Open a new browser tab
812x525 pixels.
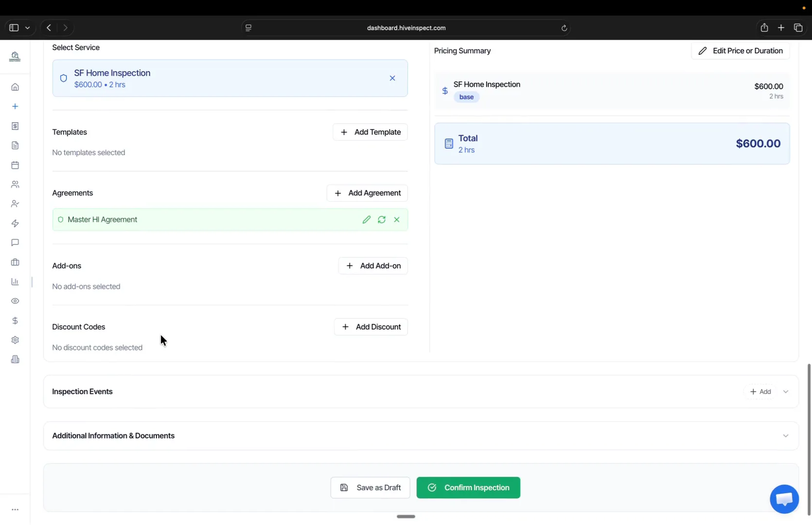coord(781,28)
